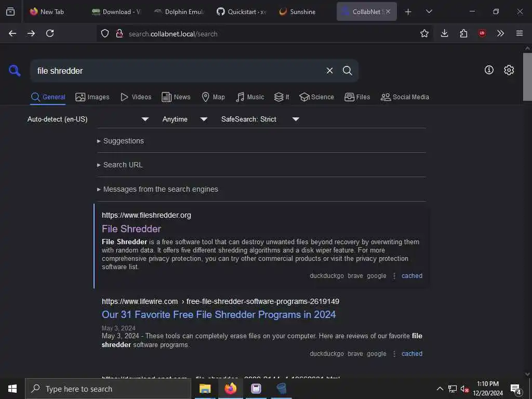The width and height of the screenshot is (532, 399).
Task: Open a new browser tab
Action: pos(408,12)
